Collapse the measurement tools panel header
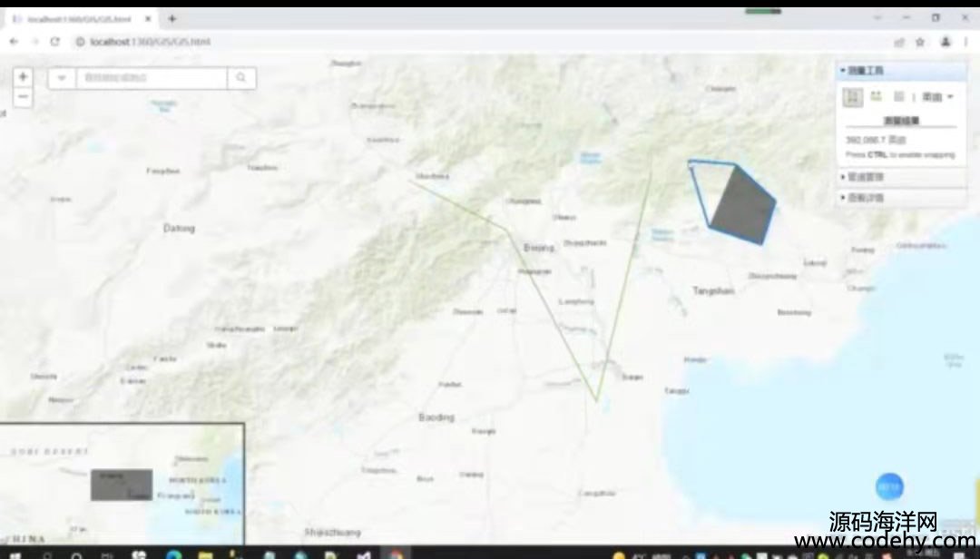 click(901, 71)
